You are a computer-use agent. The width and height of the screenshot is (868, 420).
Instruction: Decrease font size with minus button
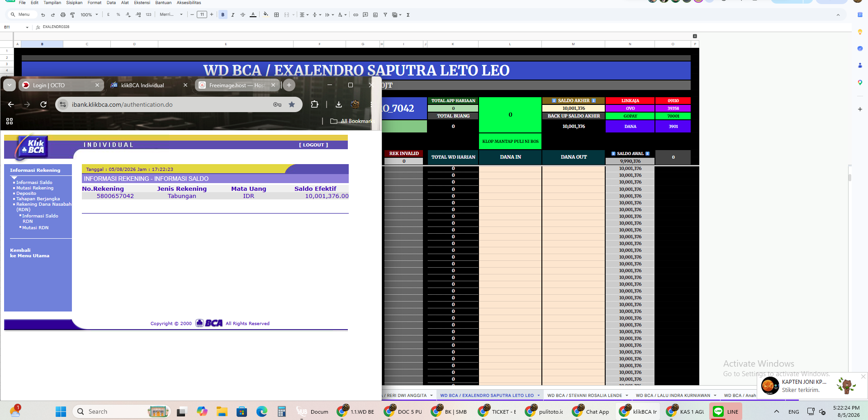click(x=192, y=15)
